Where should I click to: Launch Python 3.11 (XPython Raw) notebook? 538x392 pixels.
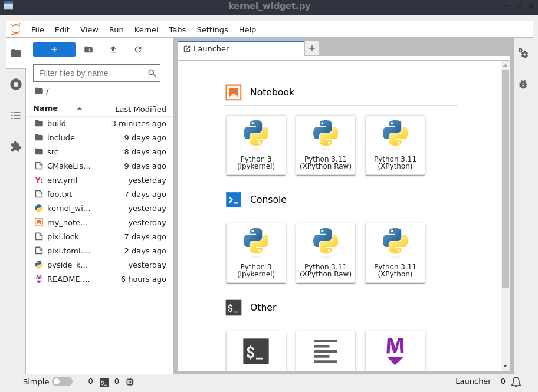tap(326, 145)
